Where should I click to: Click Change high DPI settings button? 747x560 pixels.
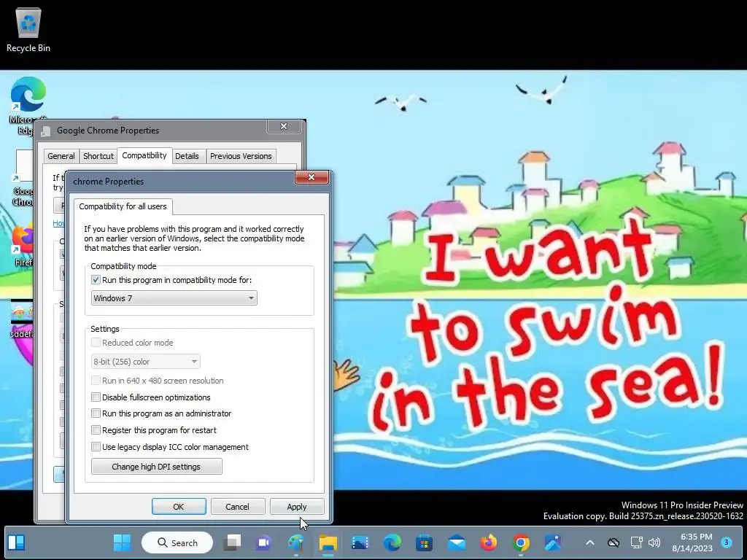[x=156, y=467]
